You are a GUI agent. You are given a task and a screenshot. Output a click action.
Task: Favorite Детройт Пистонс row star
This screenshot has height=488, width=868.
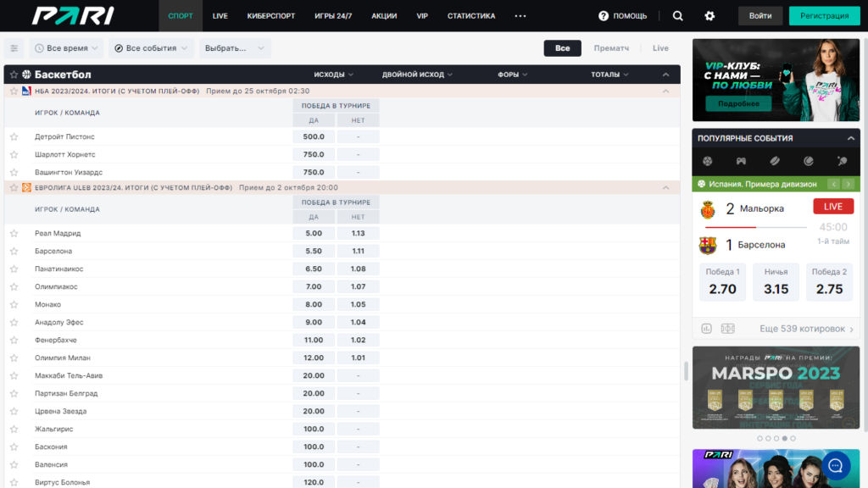point(14,136)
